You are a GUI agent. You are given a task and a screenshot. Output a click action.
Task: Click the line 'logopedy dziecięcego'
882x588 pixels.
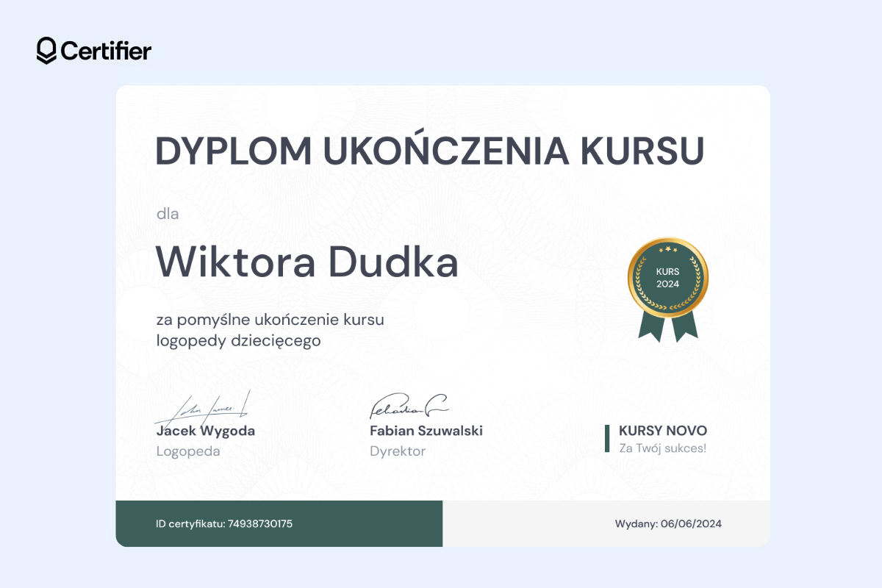pyautogui.click(x=239, y=341)
